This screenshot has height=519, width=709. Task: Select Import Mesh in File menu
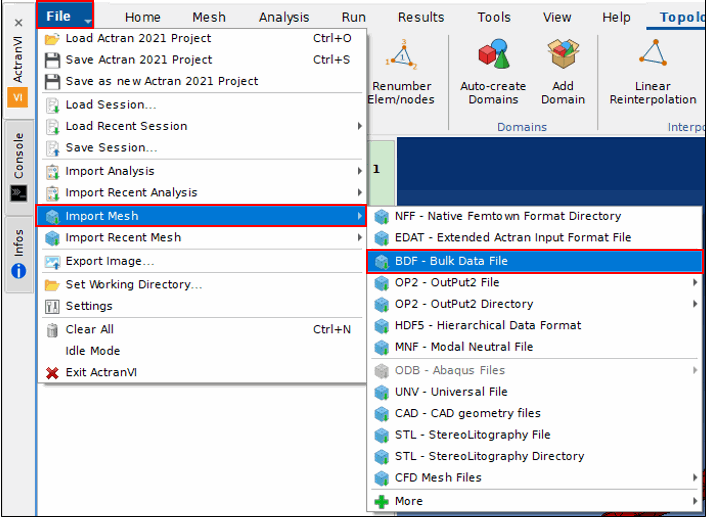(201, 217)
